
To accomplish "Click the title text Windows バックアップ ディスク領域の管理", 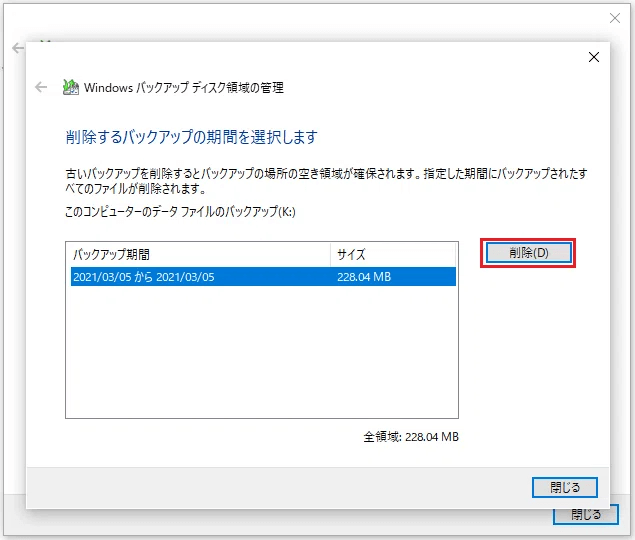I will coord(183,88).
